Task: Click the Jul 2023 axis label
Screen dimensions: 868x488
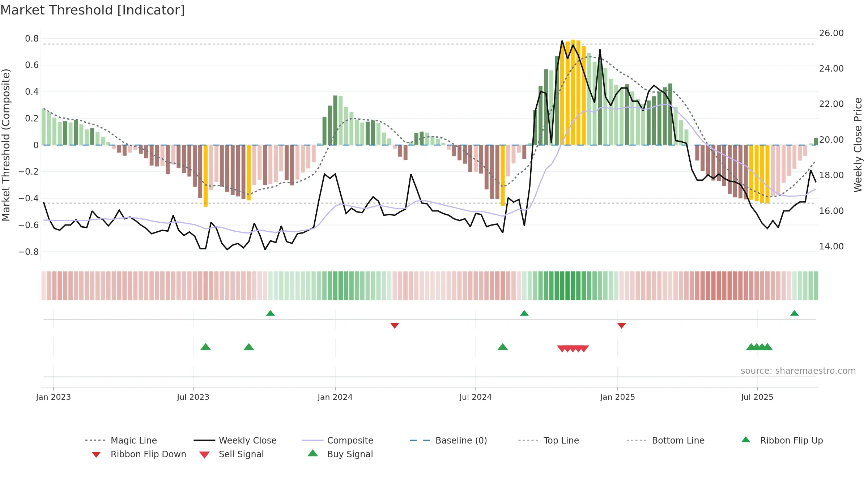Action: tap(193, 397)
